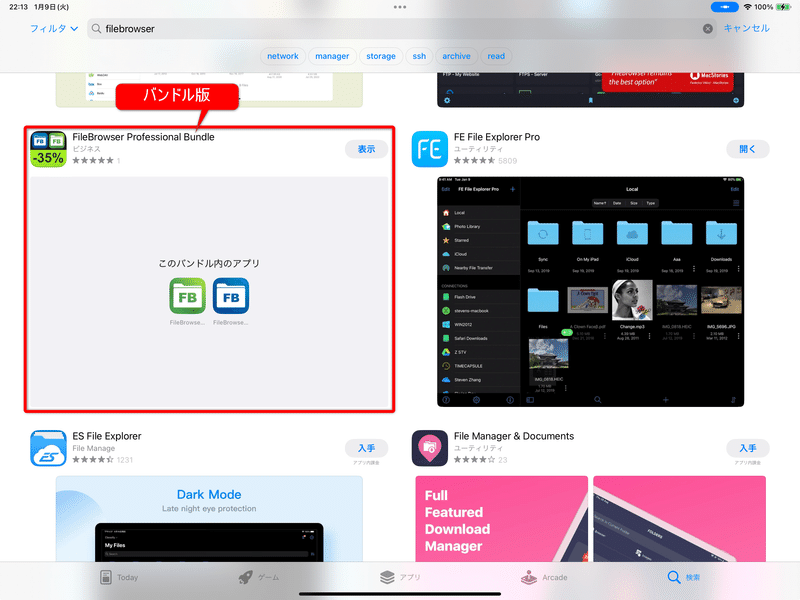Viewport: 800px width, 600px height.
Task: Select the manager suggestion chip
Action: [x=332, y=56]
